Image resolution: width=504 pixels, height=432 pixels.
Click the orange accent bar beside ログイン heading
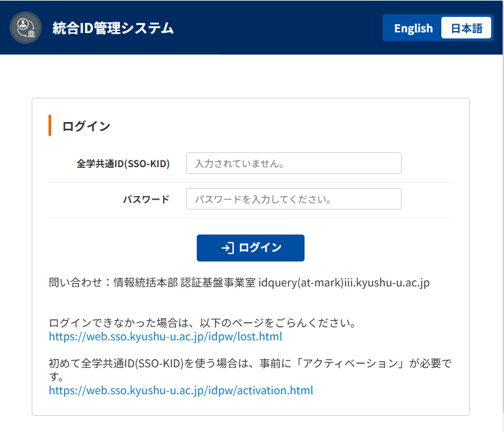(x=50, y=125)
